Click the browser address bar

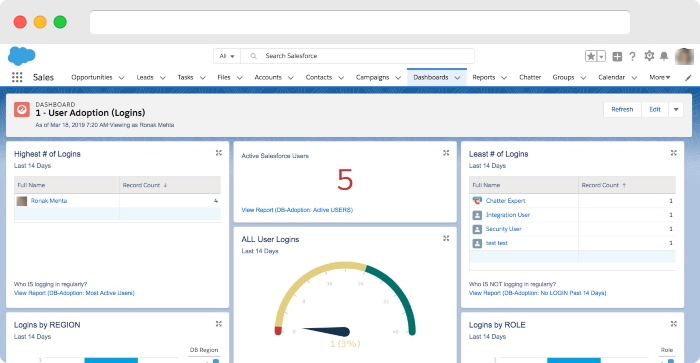[360, 22]
